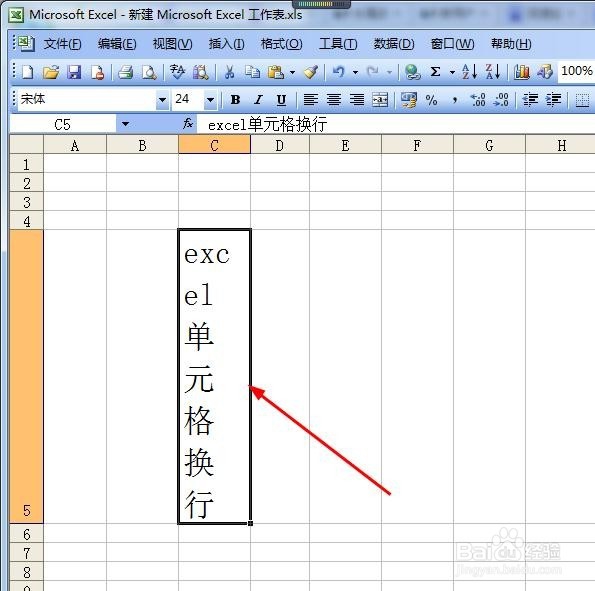This screenshot has width=595, height=591.
Task: Click the Redo arrow icon
Action: tap(373, 72)
